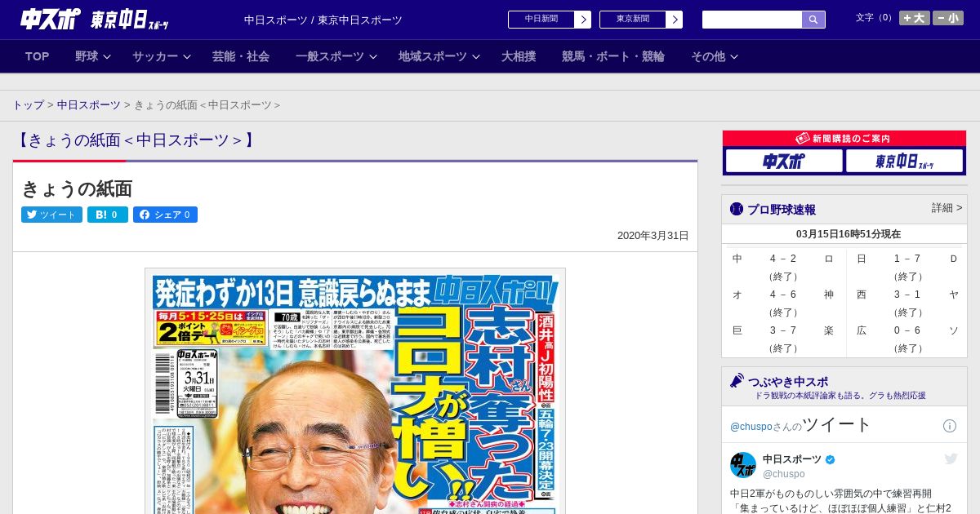Click 東京中日スポーツ subscription banner

(904, 161)
